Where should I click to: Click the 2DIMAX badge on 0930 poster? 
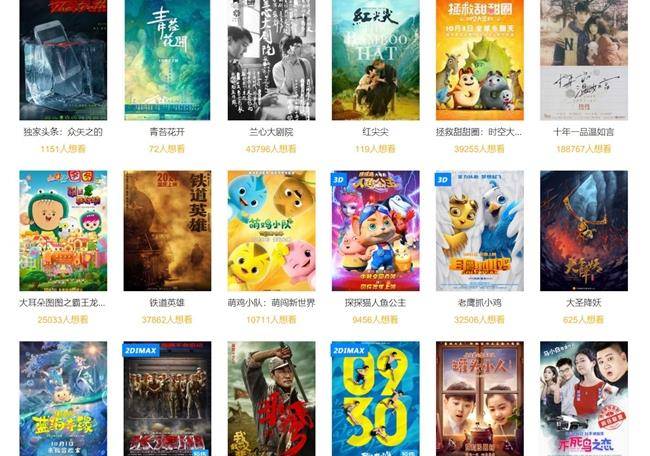click(349, 350)
